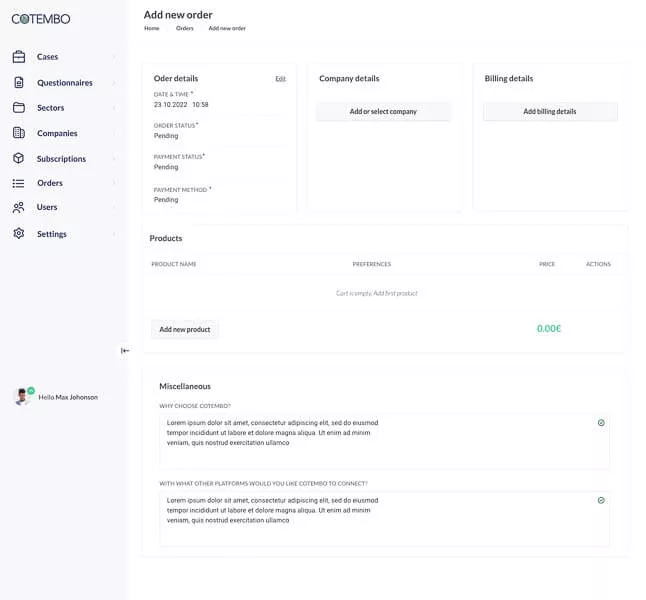
Task: Click the Payment Method Pending value
Action: pos(166,200)
